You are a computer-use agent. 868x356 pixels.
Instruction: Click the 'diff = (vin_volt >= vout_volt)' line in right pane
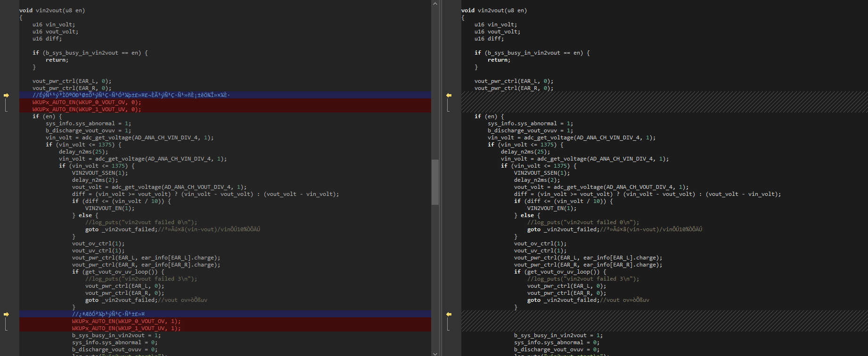click(x=647, y=194)
